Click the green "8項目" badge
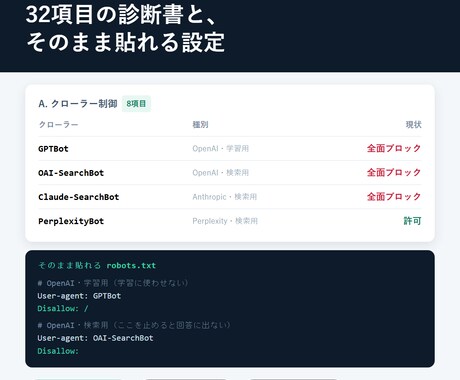Screen dimensions: 460x380 tap(136, 104)
